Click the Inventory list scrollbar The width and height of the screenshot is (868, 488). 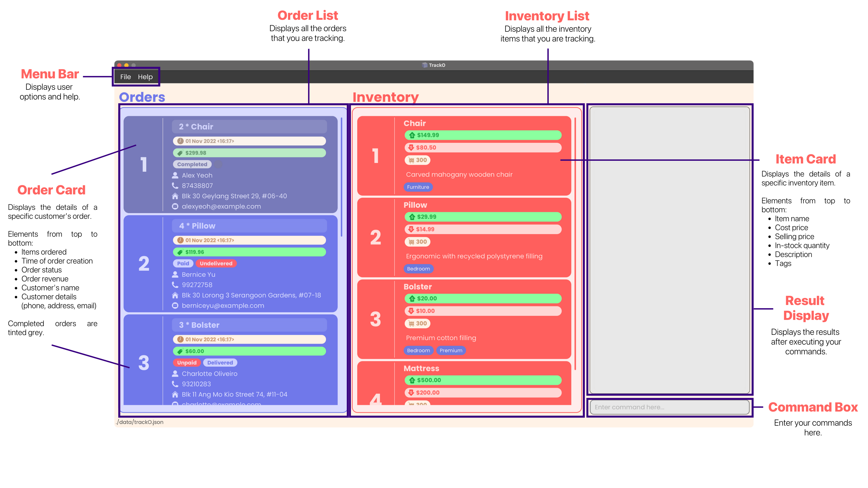click(x=575, y=243)
